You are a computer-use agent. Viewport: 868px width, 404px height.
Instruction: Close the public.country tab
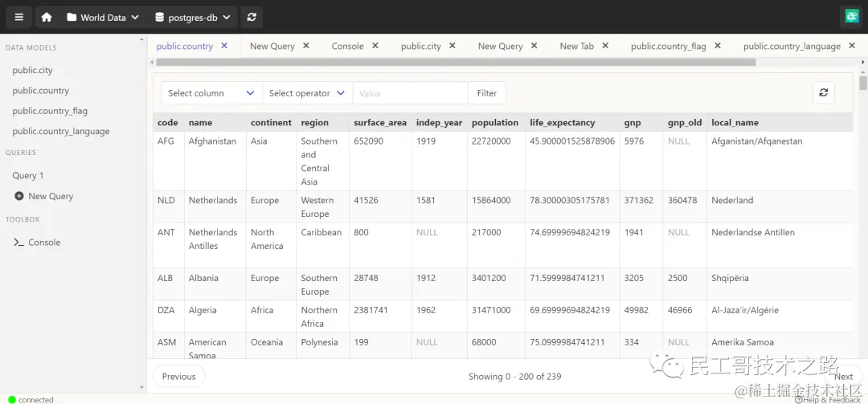point(224,46)
